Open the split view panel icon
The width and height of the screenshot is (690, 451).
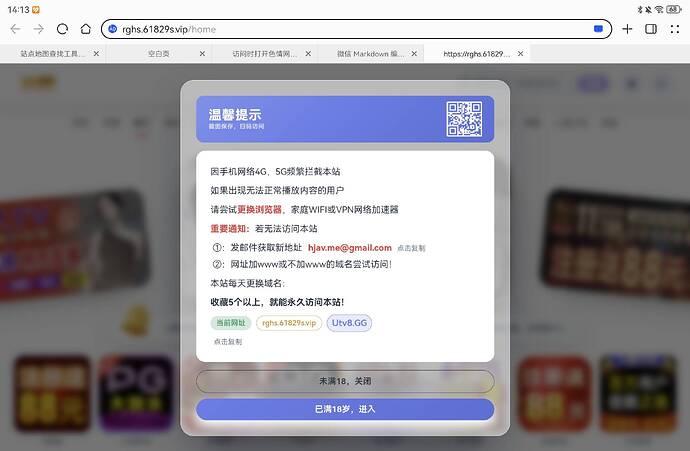(x=651, y=29)
